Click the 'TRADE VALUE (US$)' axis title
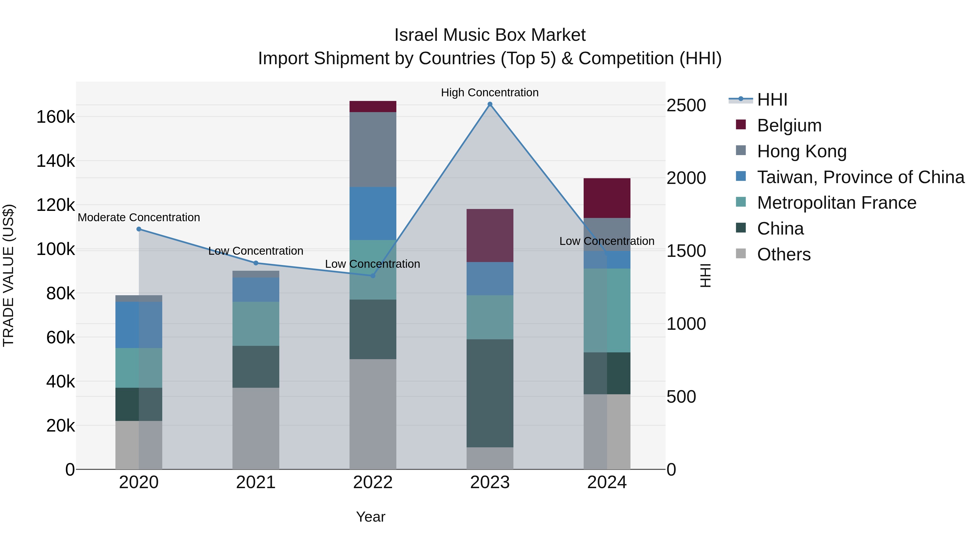 [x=8, y=275]
